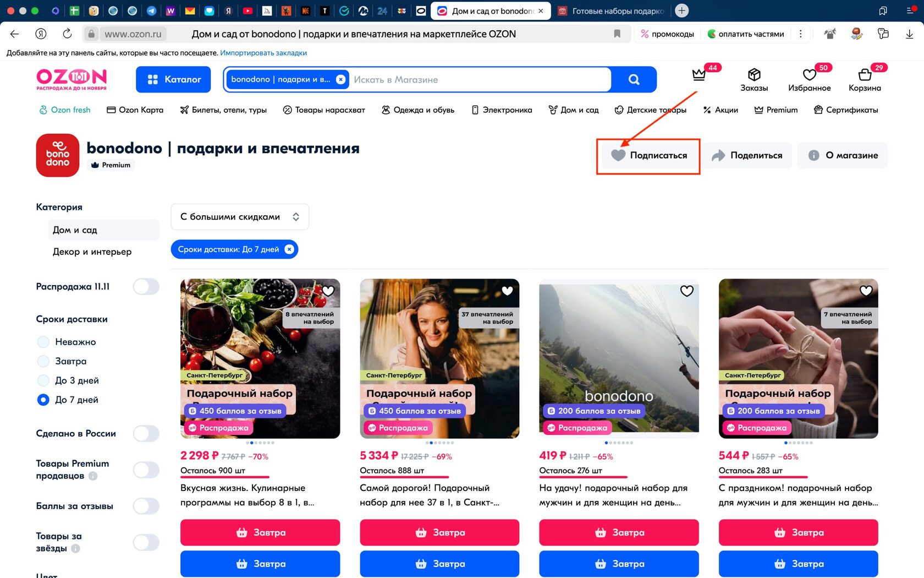Open Сертификаты navigation item
This screenshot has width=924, height=578.
(846, 110)
